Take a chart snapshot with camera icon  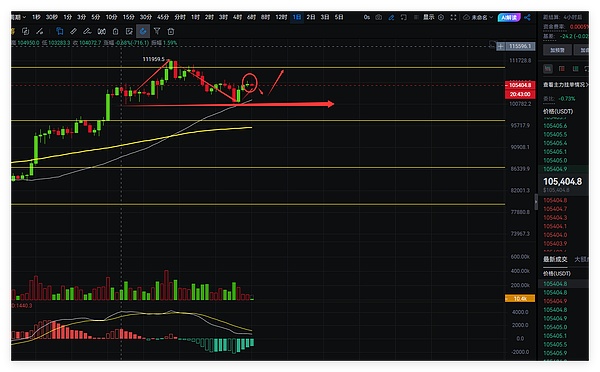tap(378, 17)
